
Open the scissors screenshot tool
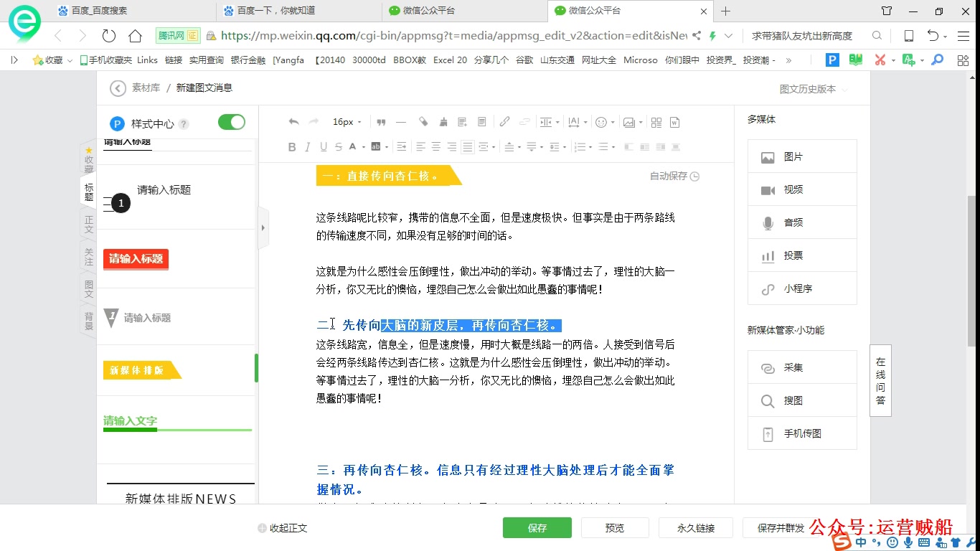(880, 60)
